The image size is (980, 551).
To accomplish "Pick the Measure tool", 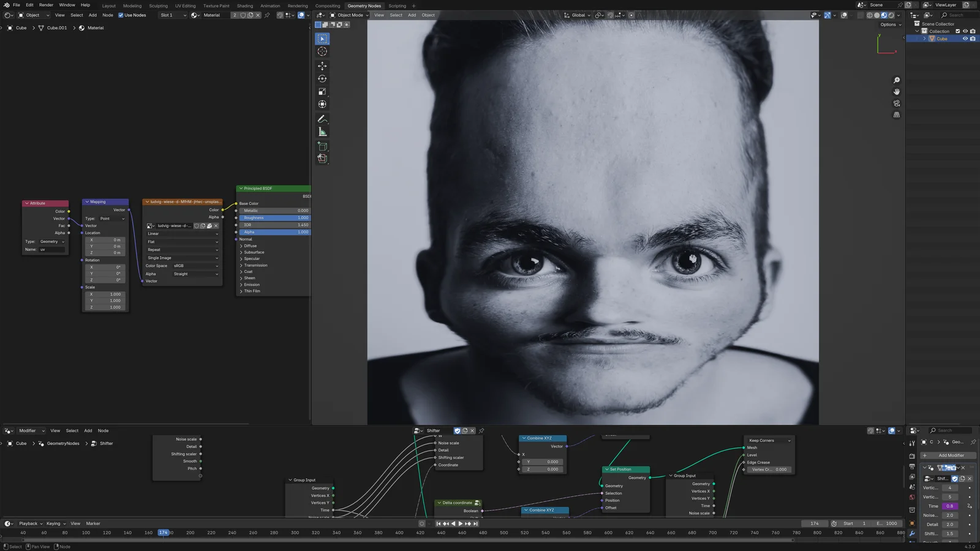I will pyautogui.click(x=322, y=132).
